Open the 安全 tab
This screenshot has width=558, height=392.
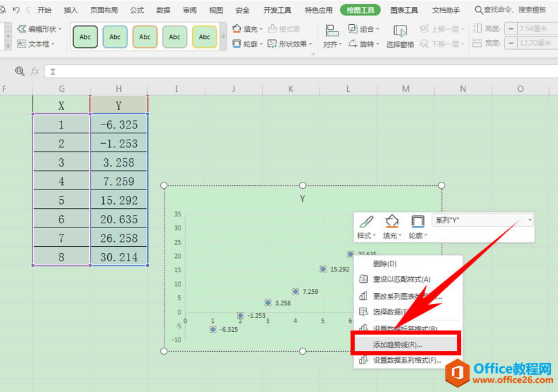tap(242, 10)
